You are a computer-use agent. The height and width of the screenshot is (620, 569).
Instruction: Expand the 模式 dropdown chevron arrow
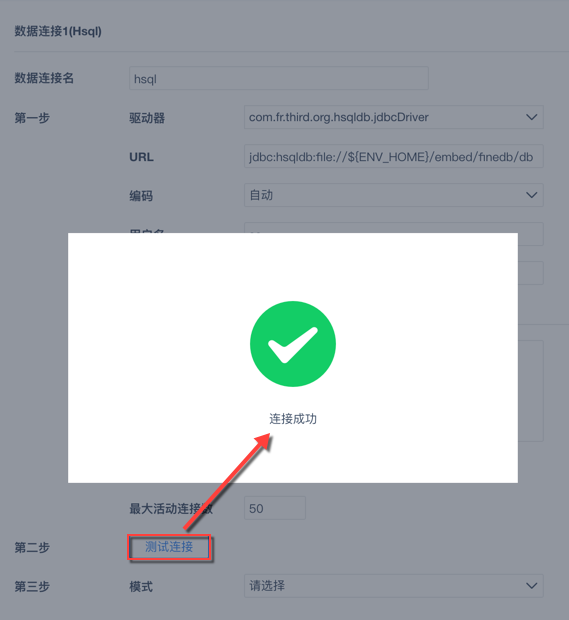point(531,586)
